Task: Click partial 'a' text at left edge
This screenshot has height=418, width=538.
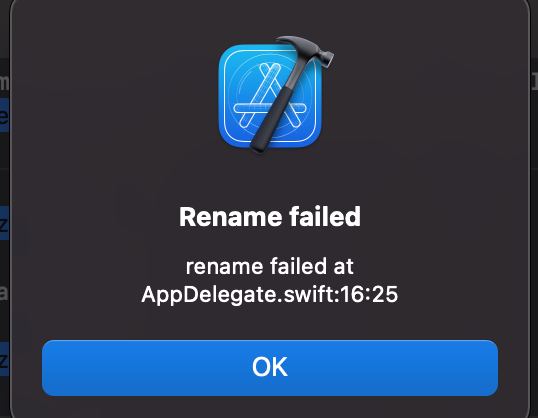Action: click(x=3, y=293)
